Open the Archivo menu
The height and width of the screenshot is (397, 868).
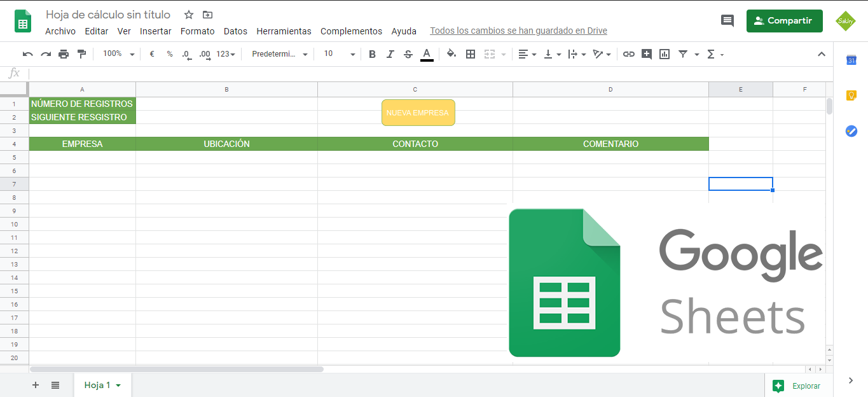[x=60, y=31]
